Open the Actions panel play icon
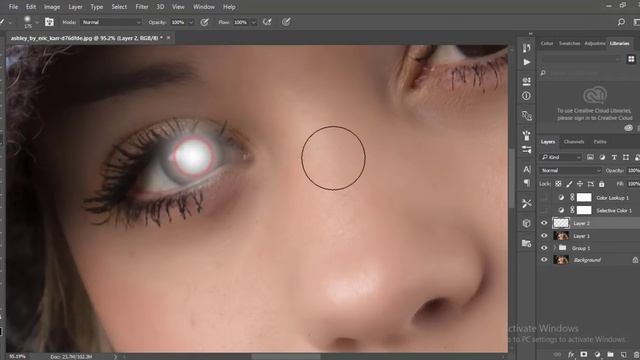 click(527, 62)
